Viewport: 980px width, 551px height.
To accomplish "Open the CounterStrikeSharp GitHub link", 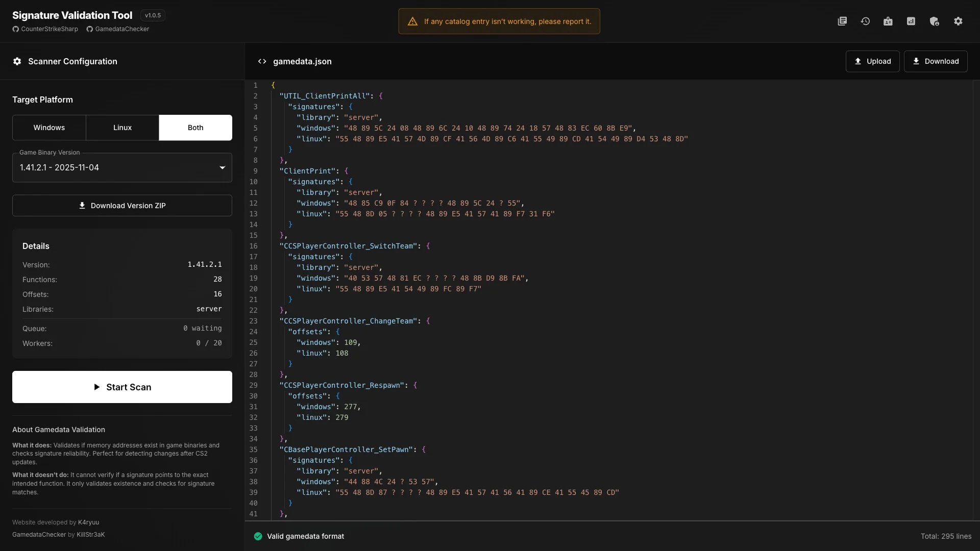I will pyautogui.click(x=45, y=29).
